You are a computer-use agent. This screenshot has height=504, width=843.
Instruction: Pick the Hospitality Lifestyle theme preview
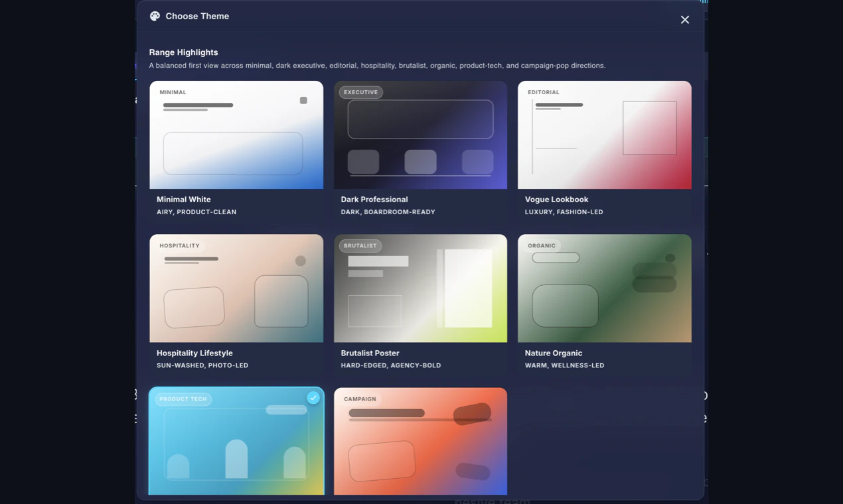(236, 288)
